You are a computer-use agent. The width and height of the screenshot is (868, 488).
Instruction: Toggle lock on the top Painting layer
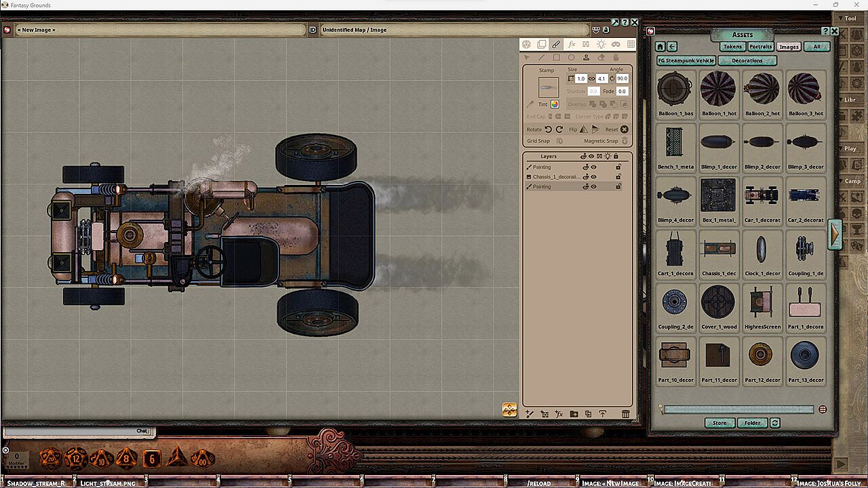click(x=618, y=167)
